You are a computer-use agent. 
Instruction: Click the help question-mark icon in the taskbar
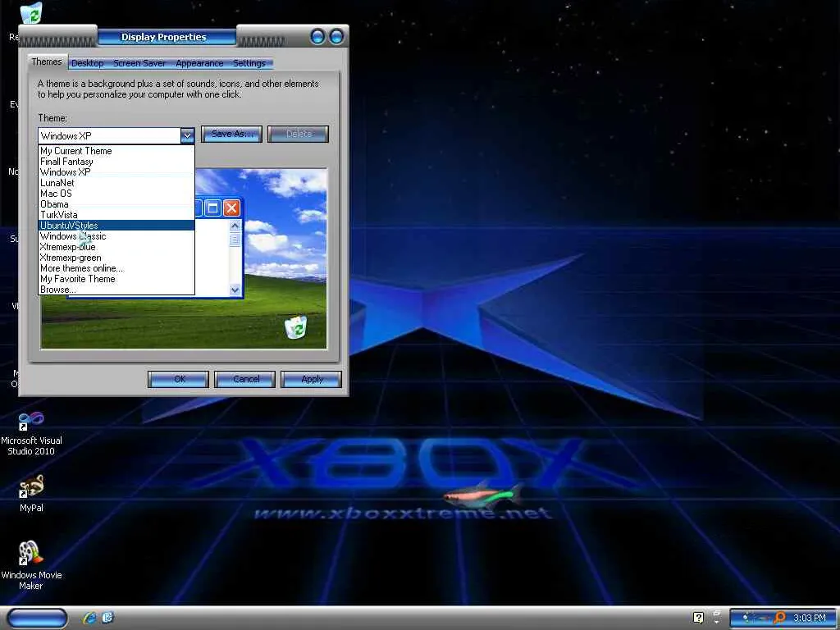pos(698,618)
